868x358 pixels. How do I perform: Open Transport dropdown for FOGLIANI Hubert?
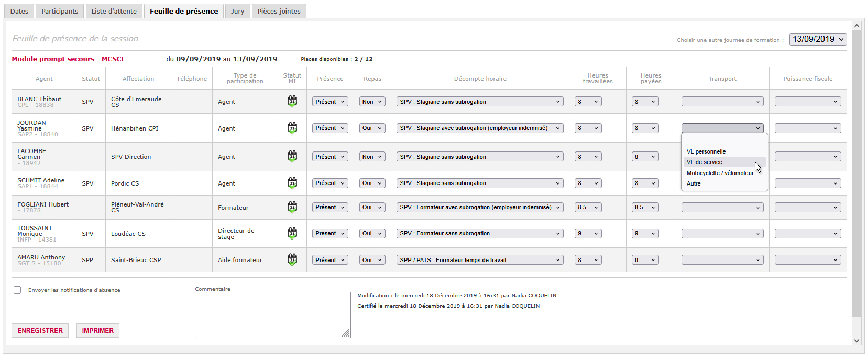722,208
